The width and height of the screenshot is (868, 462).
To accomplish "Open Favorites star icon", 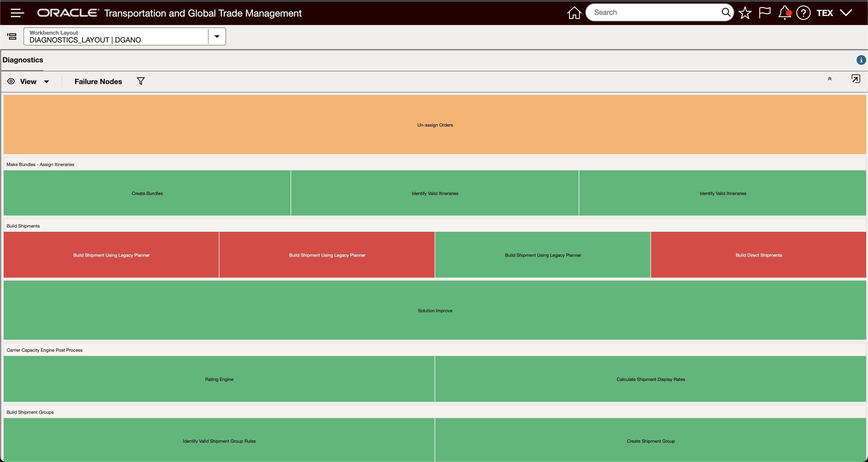I will point(745,13).
